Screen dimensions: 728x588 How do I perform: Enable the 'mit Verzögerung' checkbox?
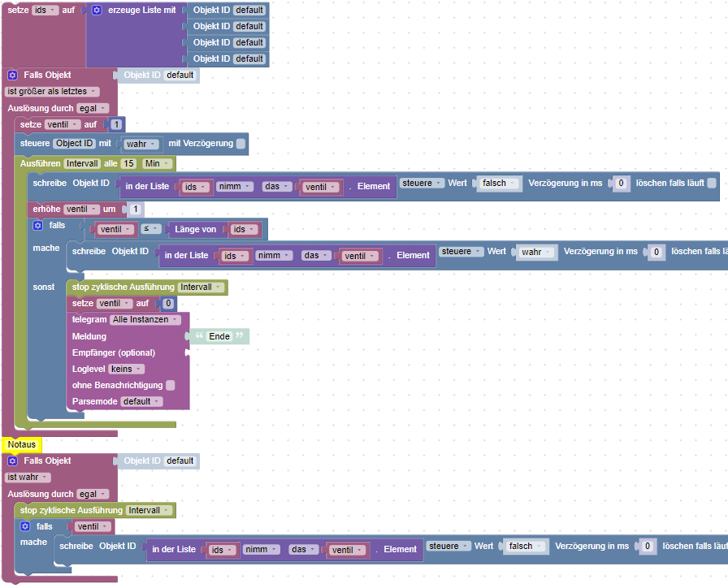(240, 144)
